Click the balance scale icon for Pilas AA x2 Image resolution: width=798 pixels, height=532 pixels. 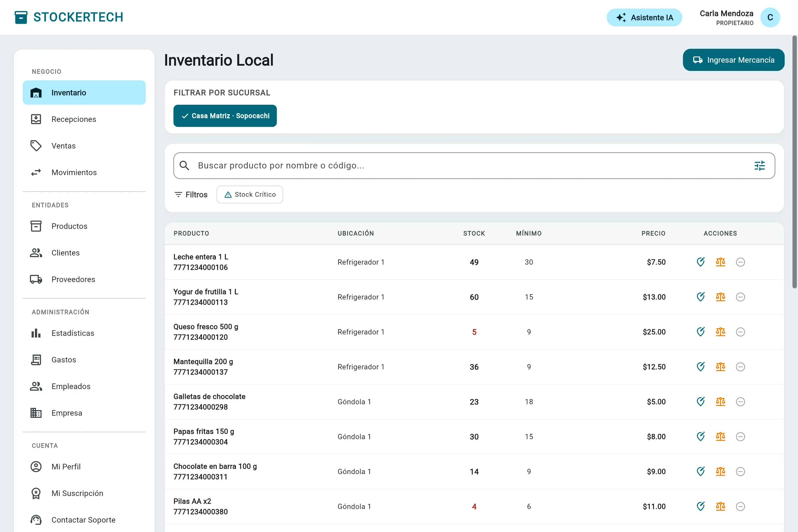tap(720, 507)
